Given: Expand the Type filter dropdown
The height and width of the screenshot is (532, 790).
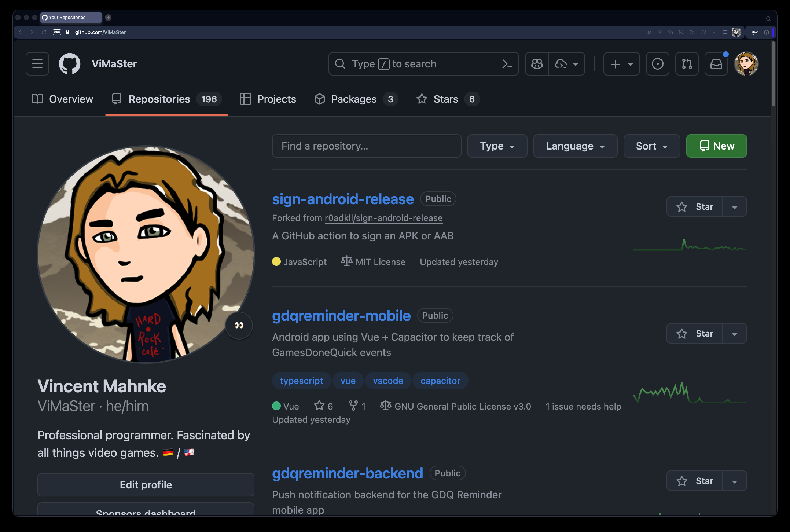Looking at the screenshot, I should pos(497,146).
